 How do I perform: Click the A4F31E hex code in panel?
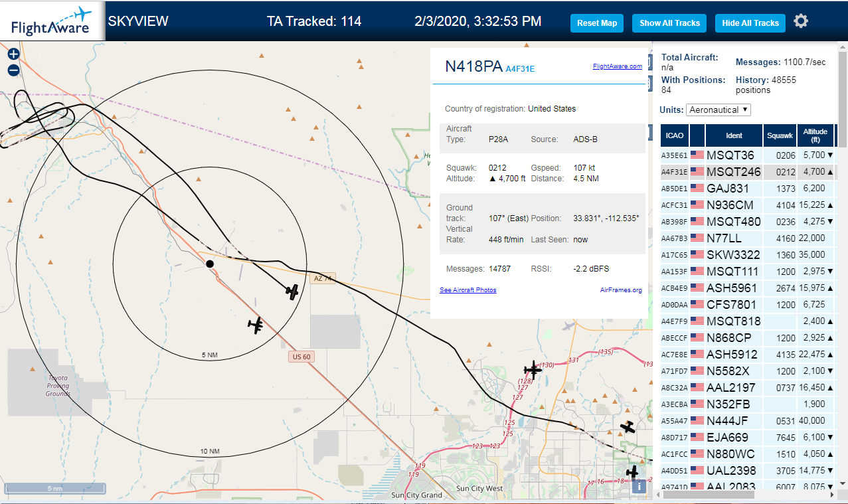click(520, 68)
